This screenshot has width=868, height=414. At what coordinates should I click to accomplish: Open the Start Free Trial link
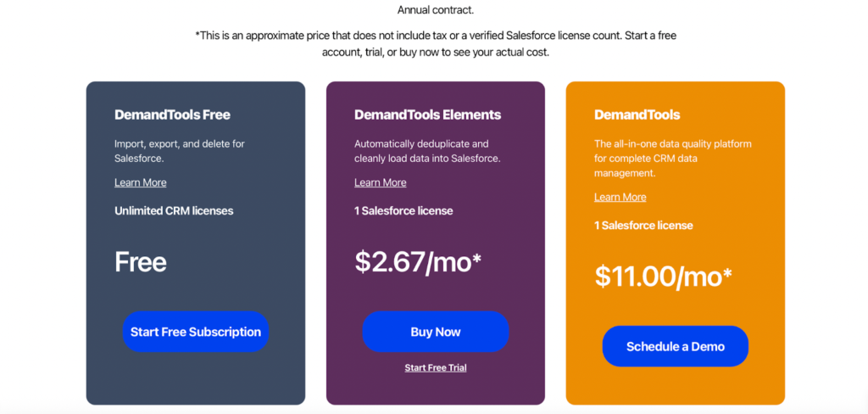coord(436,367)
